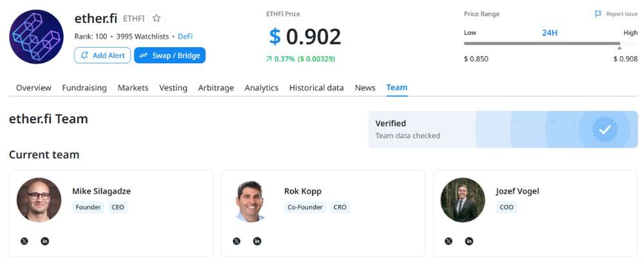Open Rok Kopp's X profile
The width and height of the screenshot is (644, 263).
[x=236, y=241]
